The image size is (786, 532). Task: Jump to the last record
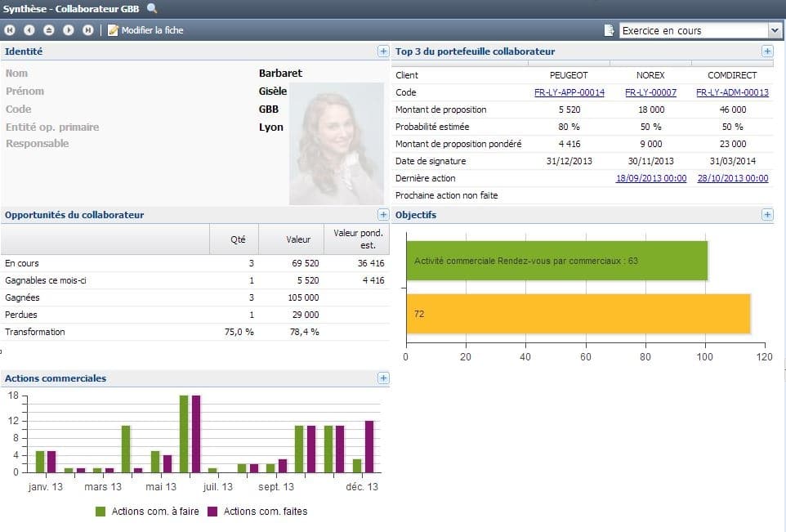click(x=88, y=30)
